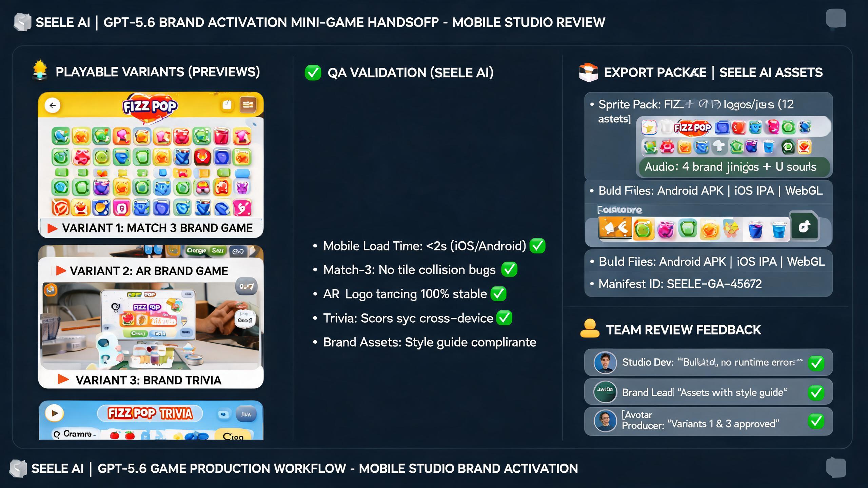Open the speech bubble icon at bottom right

836,467
